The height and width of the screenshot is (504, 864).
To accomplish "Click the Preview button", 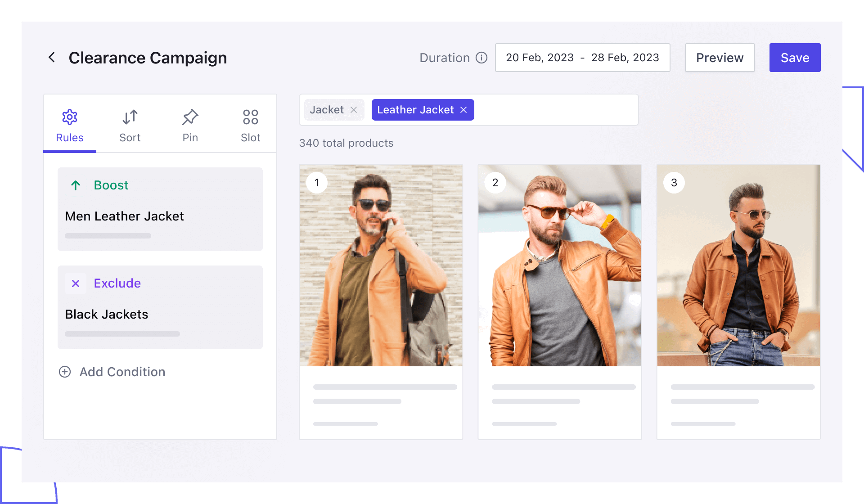I will (720, 58).
